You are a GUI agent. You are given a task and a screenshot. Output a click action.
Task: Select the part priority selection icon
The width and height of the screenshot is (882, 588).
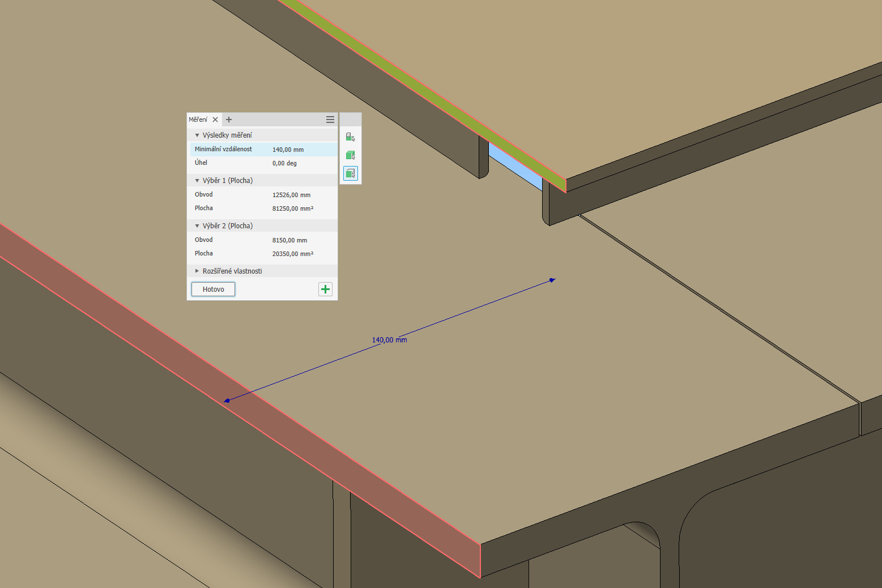pyautogui.click(x=350, y=155)
